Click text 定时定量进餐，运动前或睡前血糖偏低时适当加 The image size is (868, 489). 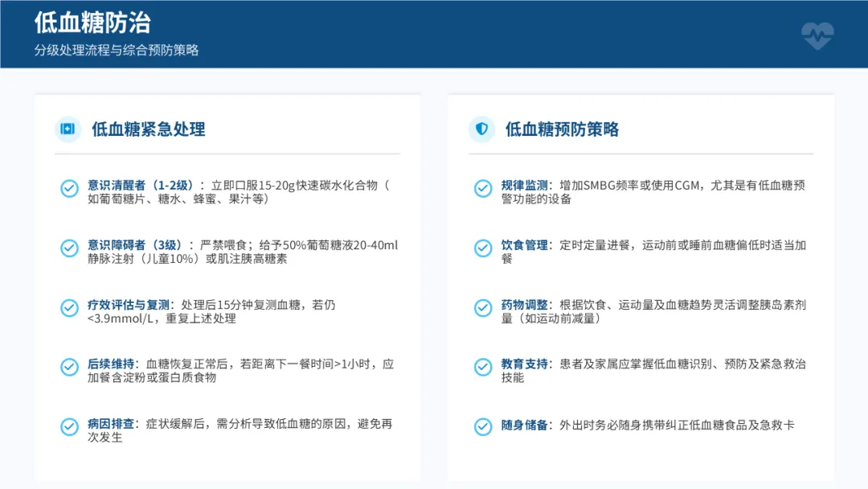point(682,245)
